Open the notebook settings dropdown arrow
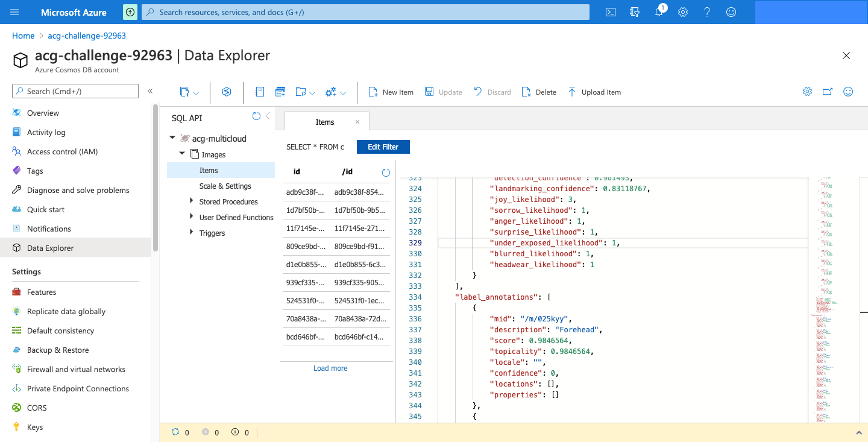The image size is (868, 442). [x=343, y=93]
